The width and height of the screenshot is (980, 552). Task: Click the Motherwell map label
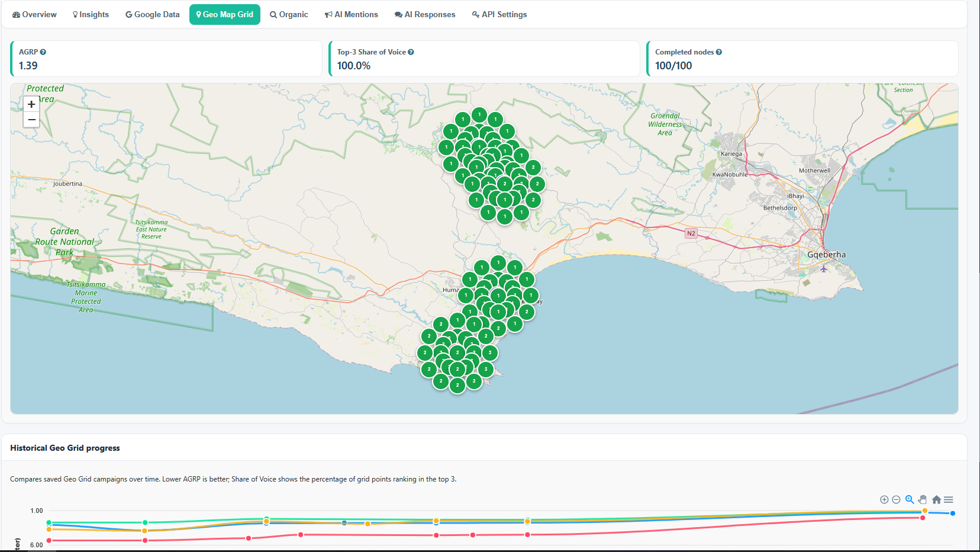click(814, 171)
